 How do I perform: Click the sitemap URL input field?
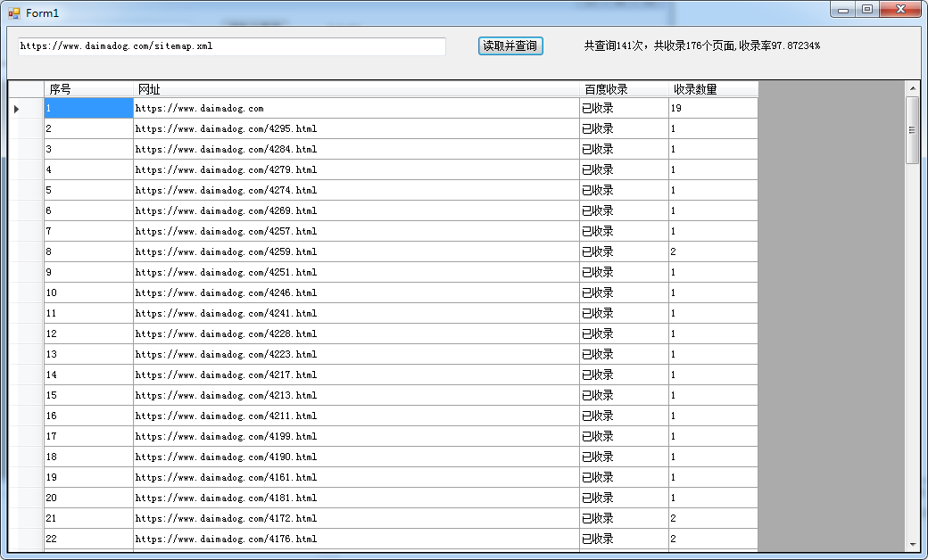pyautogui.click(x=232, y=46)
